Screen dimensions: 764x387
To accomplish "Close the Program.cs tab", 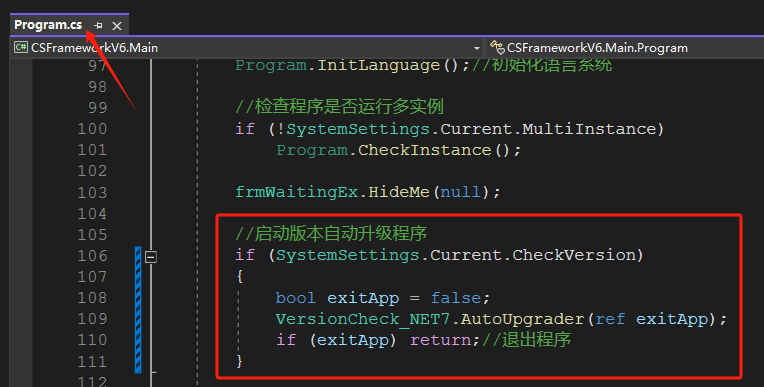I will point(117,26).
